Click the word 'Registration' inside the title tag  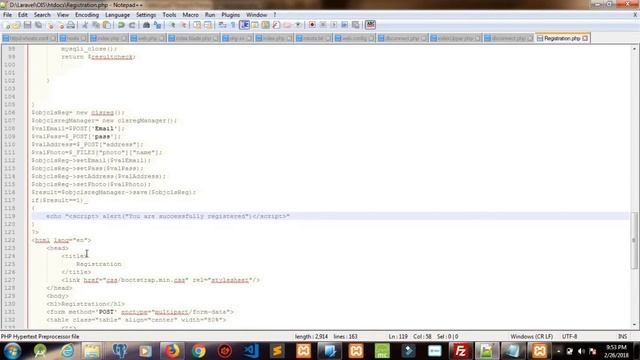(99, 264)
